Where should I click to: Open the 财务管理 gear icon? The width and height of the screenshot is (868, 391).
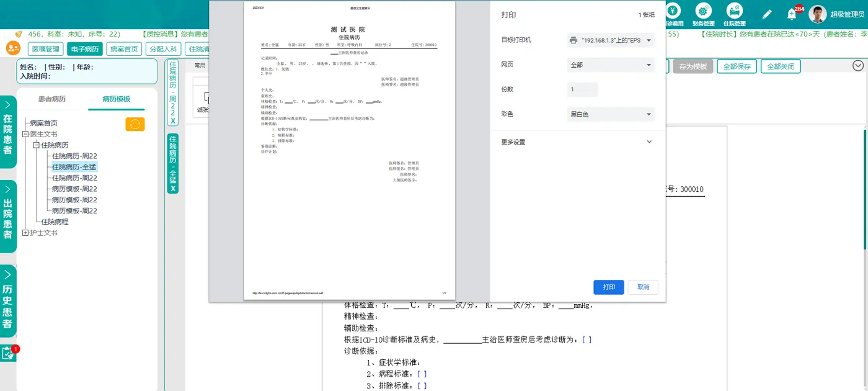[x=703, y=11]
